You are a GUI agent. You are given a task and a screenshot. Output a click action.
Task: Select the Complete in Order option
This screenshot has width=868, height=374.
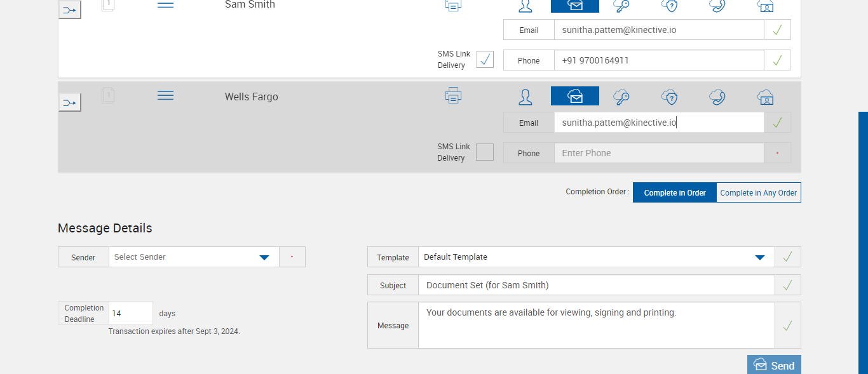pyautogui.click(x=674, y=193)
